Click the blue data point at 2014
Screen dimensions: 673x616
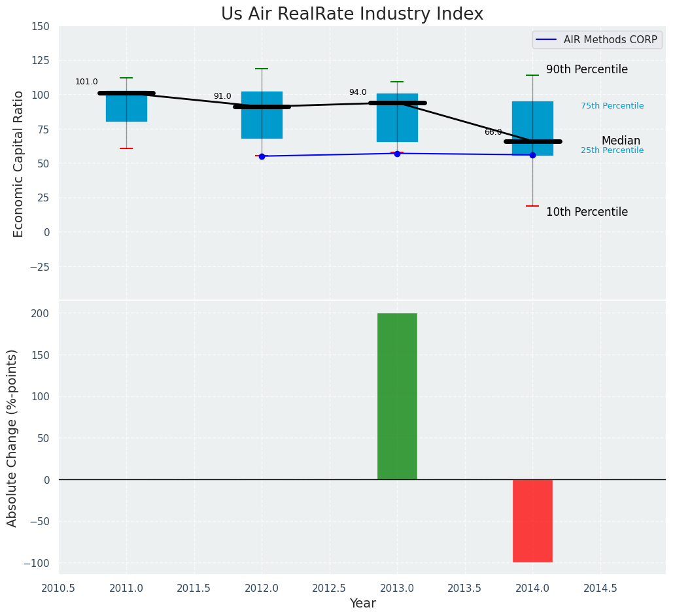532,155
